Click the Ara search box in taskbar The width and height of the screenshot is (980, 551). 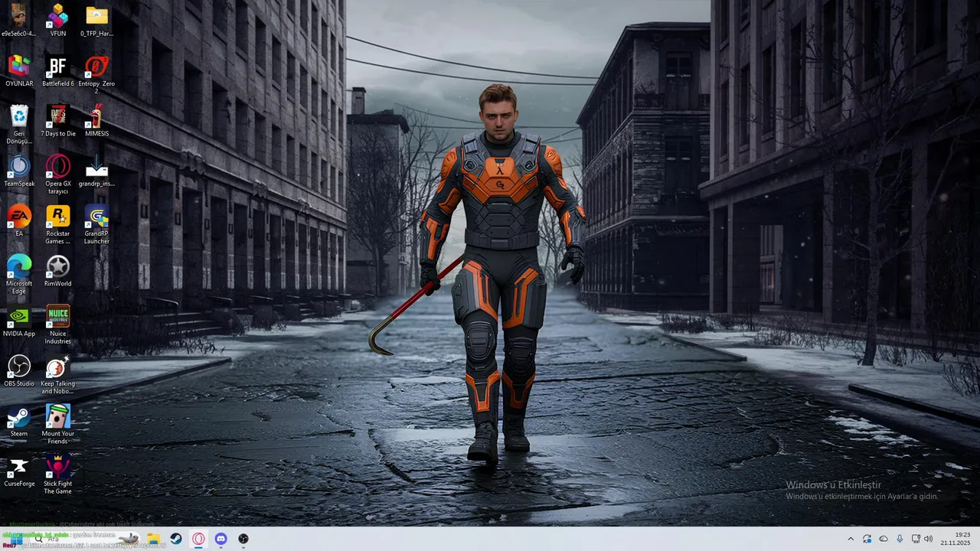[x=84, y=539]
